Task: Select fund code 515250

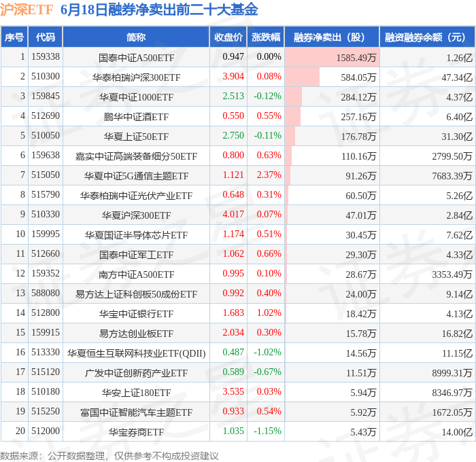Action: pos(46,412)
